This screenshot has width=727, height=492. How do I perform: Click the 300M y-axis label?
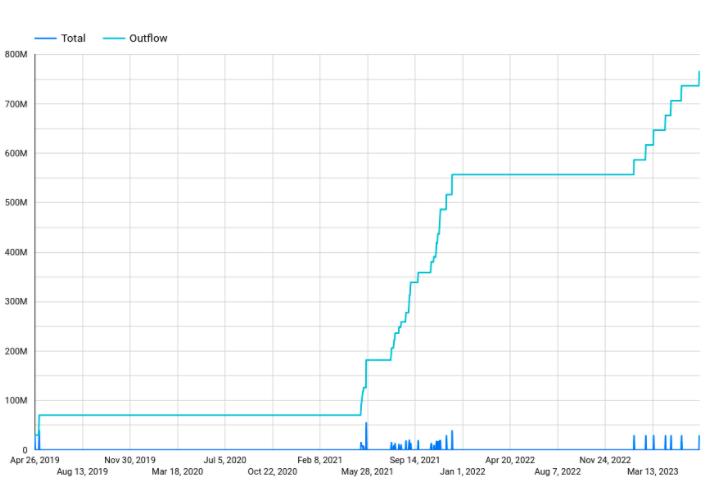point(16,301)
